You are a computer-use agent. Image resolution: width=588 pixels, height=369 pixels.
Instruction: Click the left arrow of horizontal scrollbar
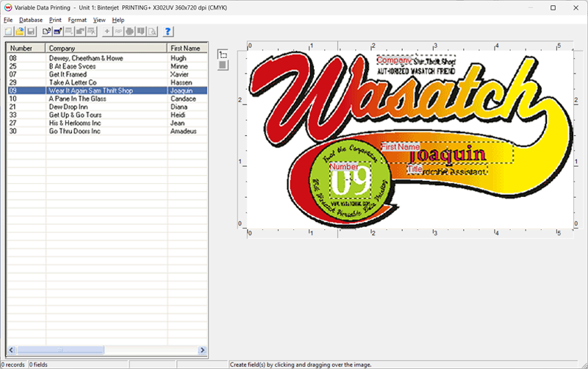[x=11, y=350]
